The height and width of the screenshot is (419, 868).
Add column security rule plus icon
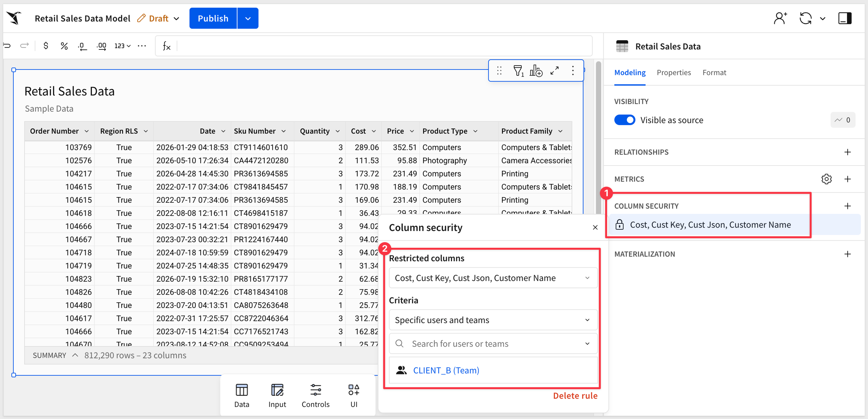click(x=847, y=206)
